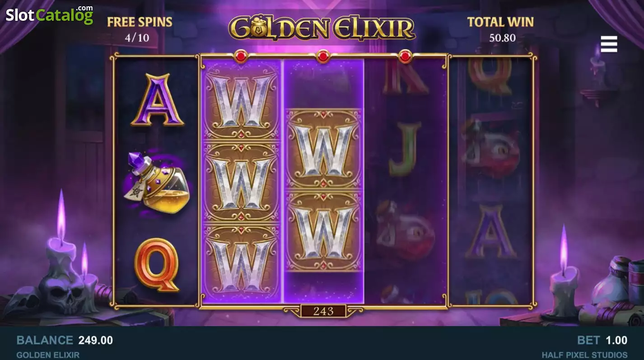Click the blurred purple A on fifth reel
The width and height of the screenshot is (644, 360).
[491, 231]
